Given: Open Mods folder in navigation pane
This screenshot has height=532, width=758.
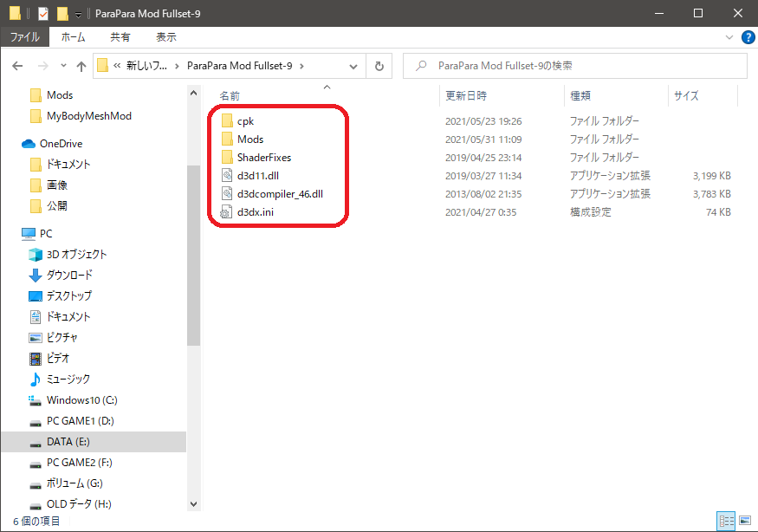Looking at the screenshot, I should [60, 95].
